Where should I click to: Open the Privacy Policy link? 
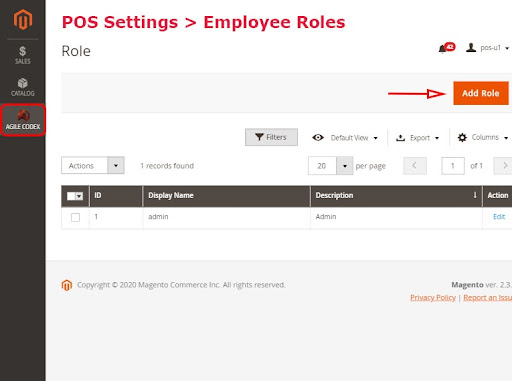[433, 297]
